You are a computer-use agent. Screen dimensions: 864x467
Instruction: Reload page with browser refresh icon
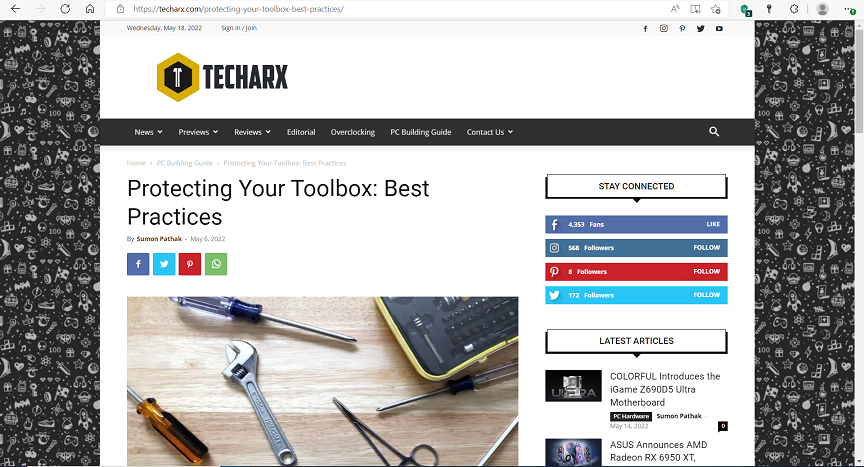[65, 9]
